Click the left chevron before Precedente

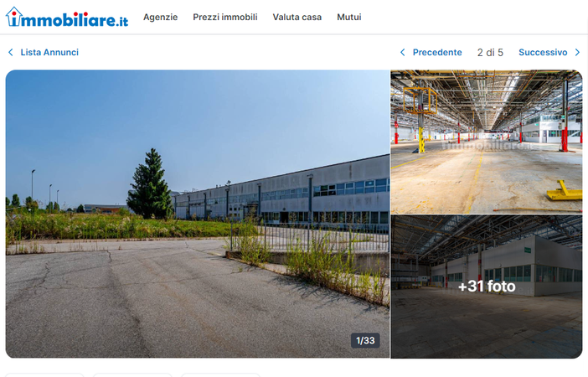402,53
